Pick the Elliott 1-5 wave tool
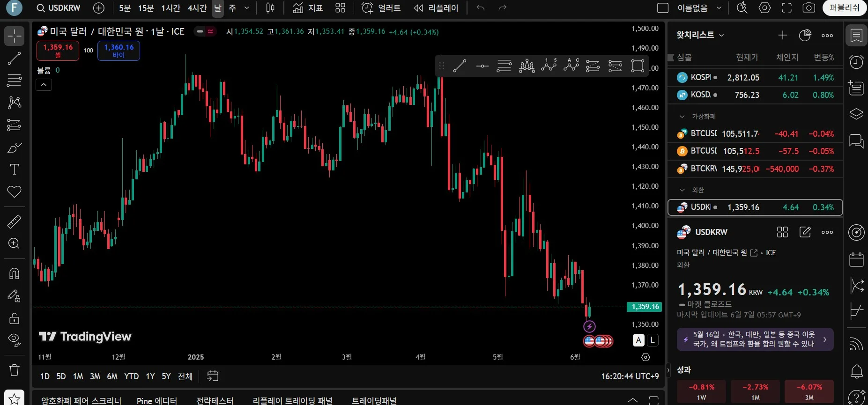868x405 pixels. click(549, 66)
